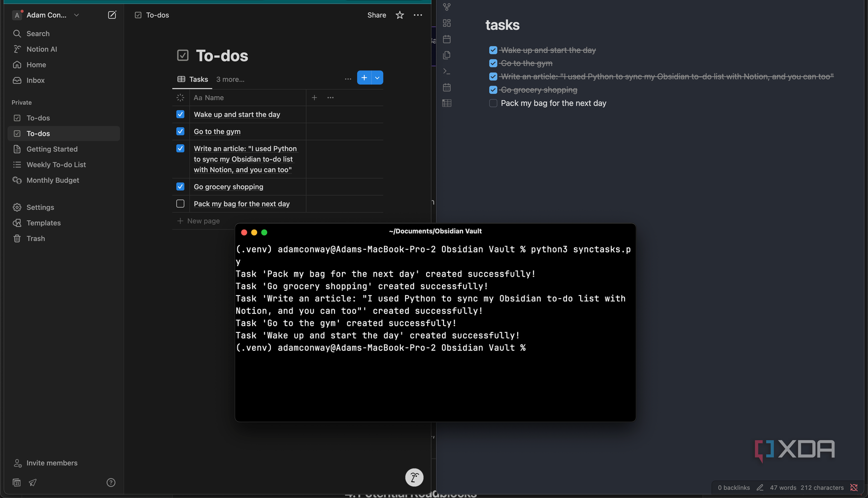The height and width of the screenshot is (498, 868).
Task: Click '3 more...' to reveal hidden views
Action: point(230,79)
